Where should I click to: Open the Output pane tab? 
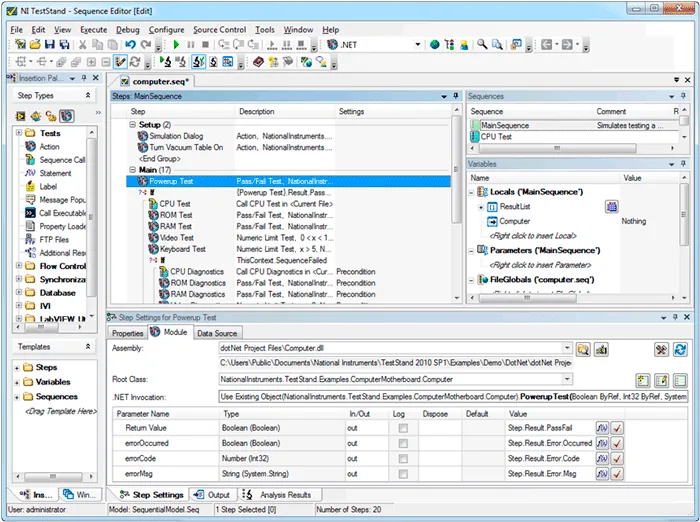212,495
